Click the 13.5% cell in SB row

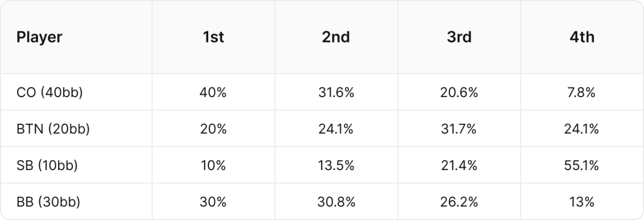point(336,165)
